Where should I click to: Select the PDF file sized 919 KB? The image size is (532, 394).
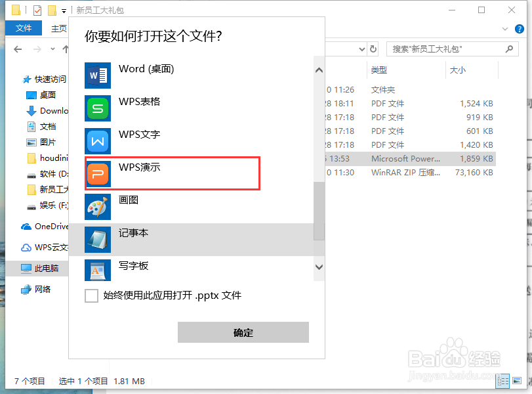(410, 117)
